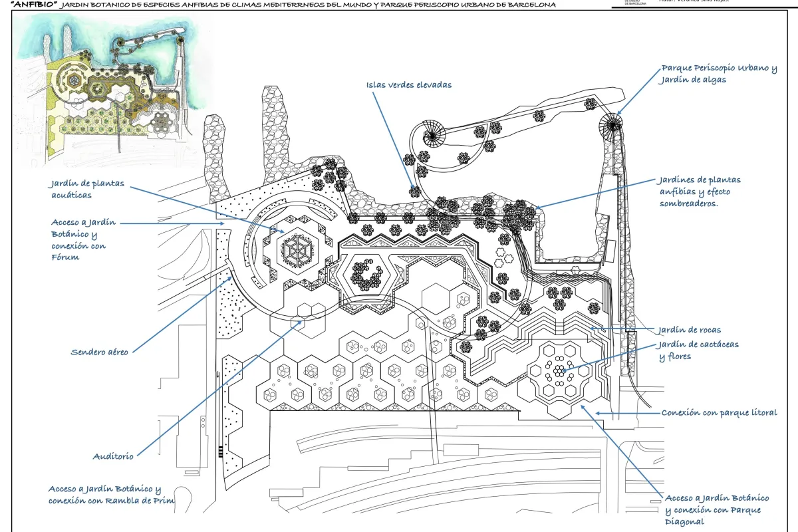Select the 'Sendero aéreo' label
Screen dimensions: 798x532
tap(99, 351)
